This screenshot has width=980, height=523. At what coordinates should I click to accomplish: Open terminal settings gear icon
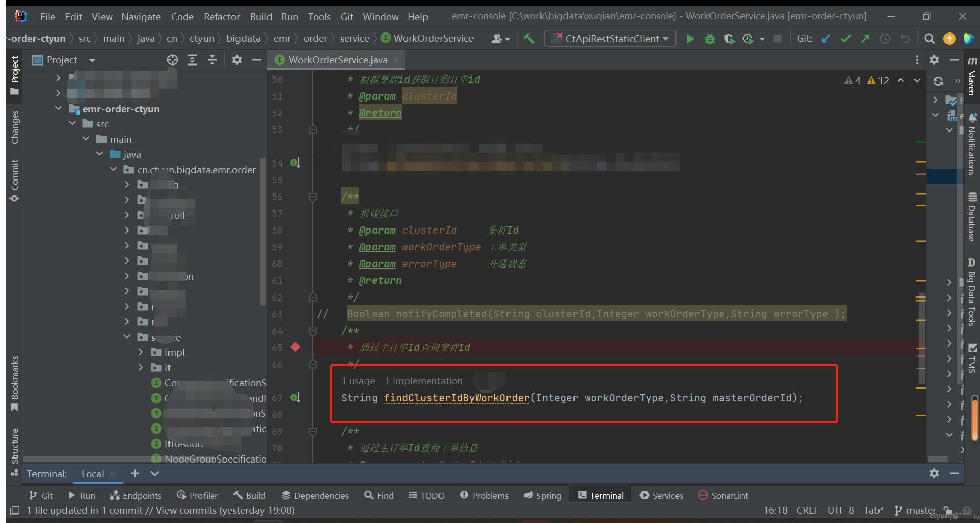coord(934,473)
